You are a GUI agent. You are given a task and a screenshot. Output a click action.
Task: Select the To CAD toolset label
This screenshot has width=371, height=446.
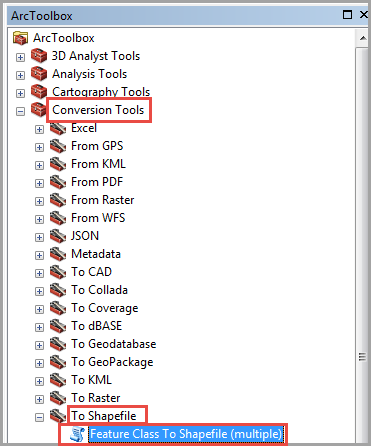pos(92,272)
